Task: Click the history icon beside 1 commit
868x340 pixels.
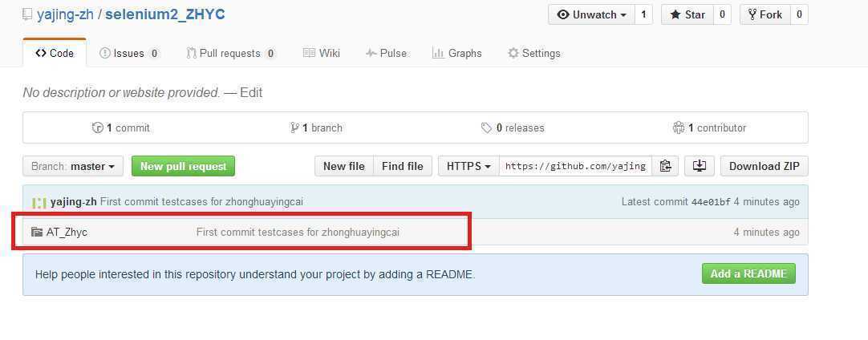Action: (x=97, y=128)
